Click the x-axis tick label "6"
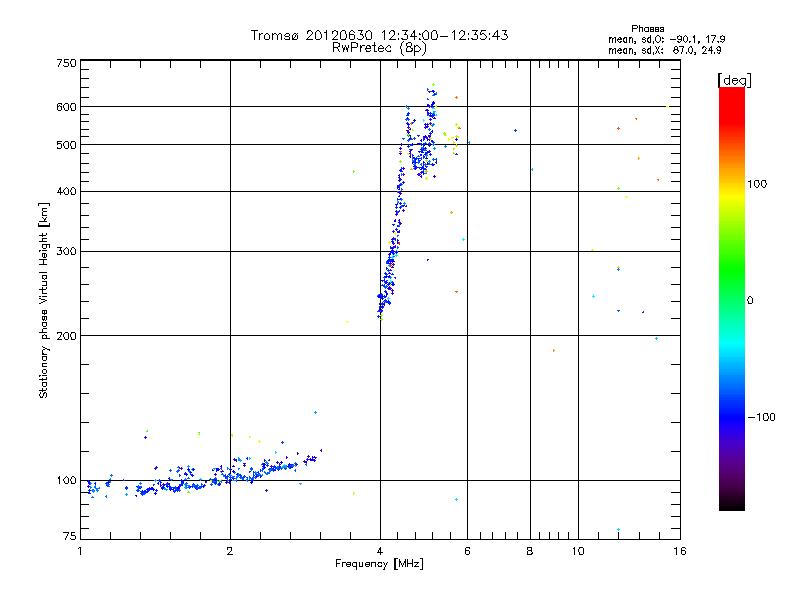This screenshot has width=800, height=600. click(x=467, y=551)
